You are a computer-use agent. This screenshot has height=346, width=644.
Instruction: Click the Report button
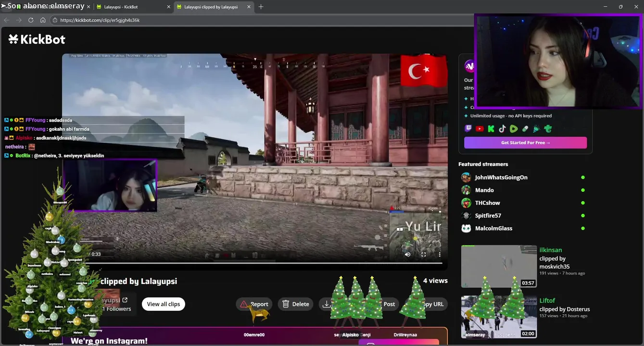[254, 304]
